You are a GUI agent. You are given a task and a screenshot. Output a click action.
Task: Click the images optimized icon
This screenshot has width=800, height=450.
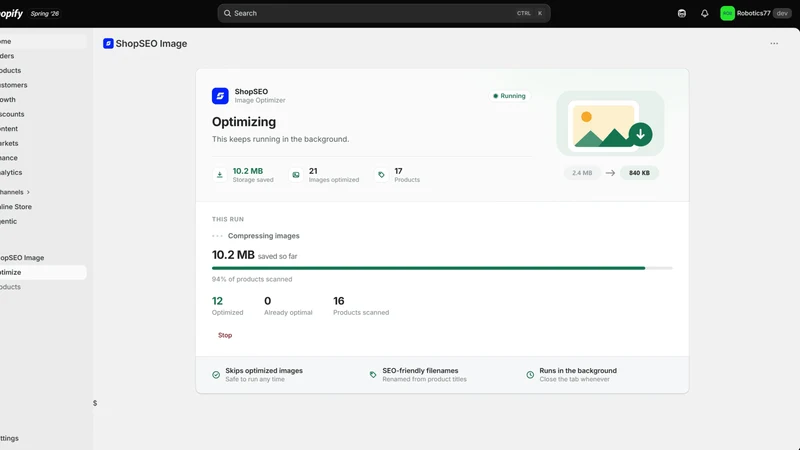coord(296,174)
